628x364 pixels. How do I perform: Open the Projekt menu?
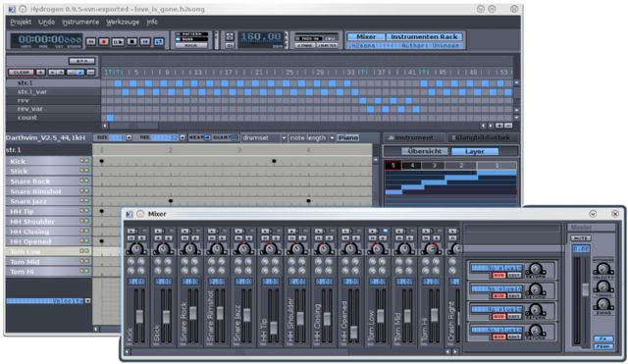point(21,22)
